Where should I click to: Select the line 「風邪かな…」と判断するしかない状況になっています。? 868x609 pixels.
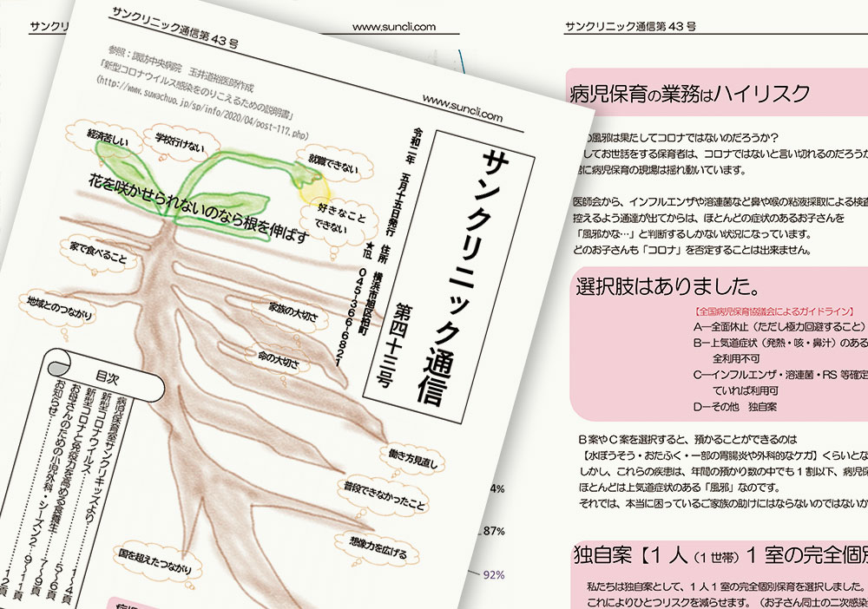[694, 234]
